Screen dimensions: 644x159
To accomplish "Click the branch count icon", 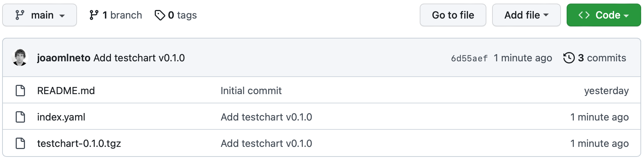I will click(x=94, y=15).
